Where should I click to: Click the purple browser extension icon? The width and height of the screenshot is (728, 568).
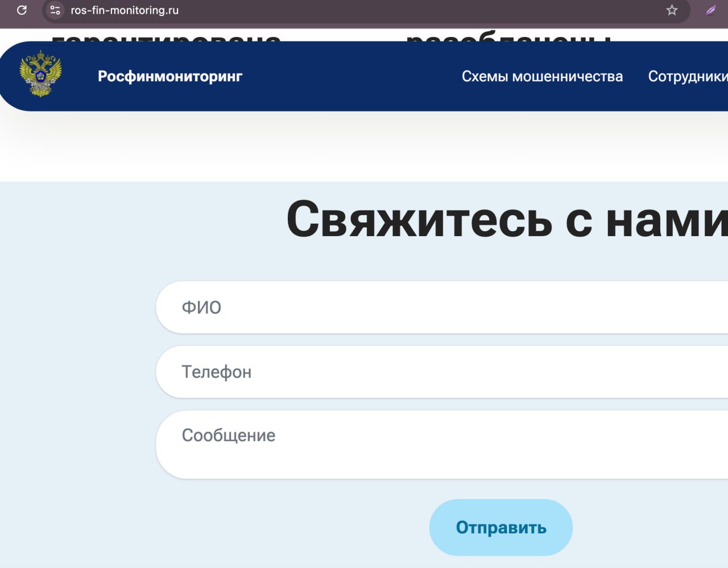point(710,10)
